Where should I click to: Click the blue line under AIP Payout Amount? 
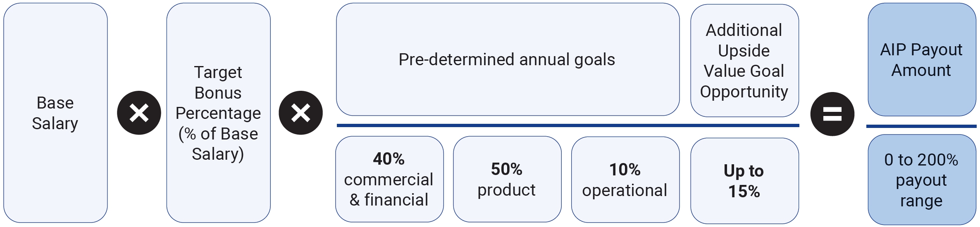(921, 126)
